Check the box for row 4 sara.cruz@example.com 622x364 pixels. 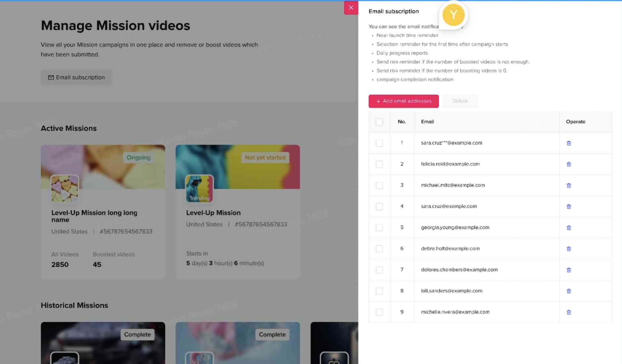379,206
